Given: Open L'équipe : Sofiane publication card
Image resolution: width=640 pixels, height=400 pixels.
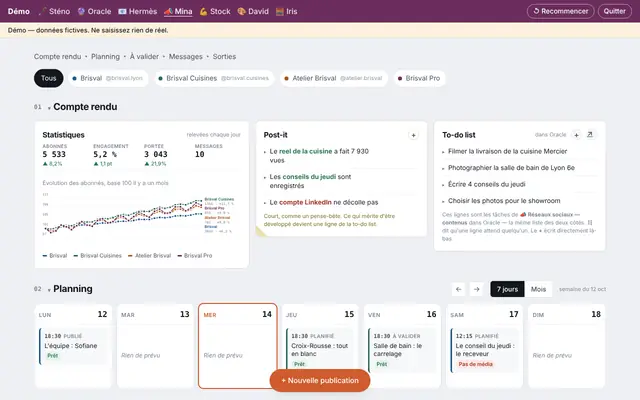Looking at the screenshot, I should (x=73, y=346).
